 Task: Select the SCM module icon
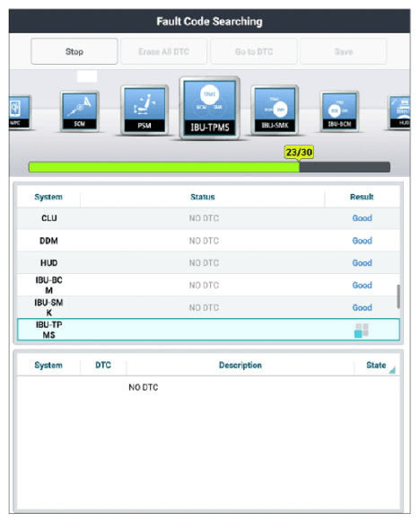coord(80,111)
